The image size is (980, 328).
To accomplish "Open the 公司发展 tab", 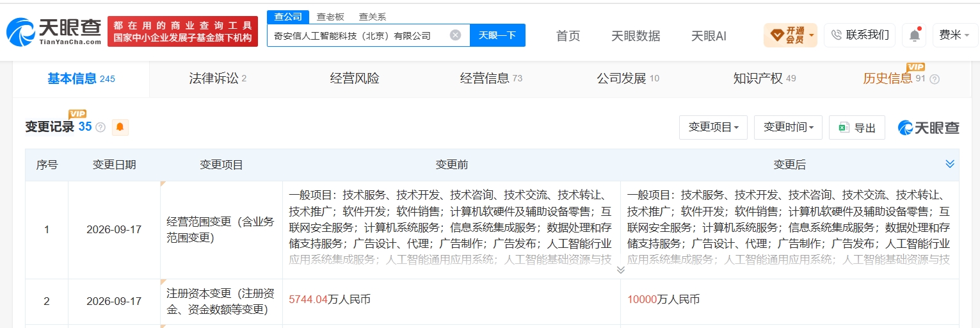I will [628, 79].
